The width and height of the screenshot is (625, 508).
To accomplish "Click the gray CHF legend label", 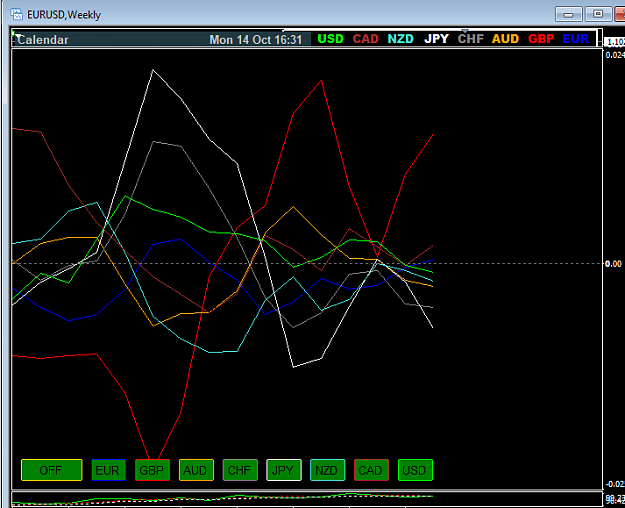I will pyautogui.click(x=471, y=39).
